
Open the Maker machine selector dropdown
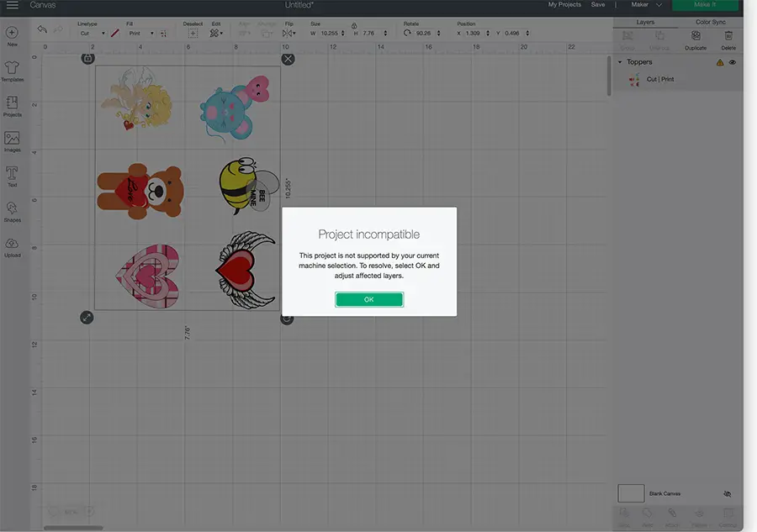pos(646,5)
